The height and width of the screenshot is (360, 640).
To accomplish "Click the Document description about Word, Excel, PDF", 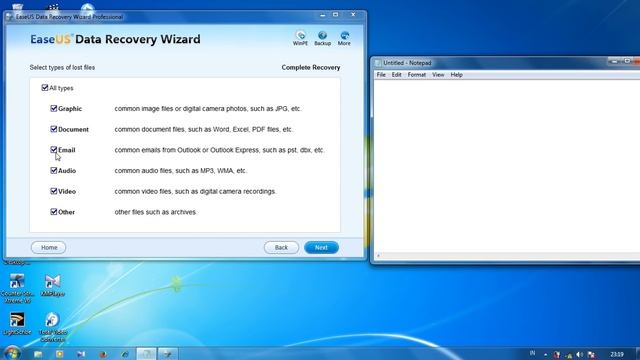I will (203, 129).
